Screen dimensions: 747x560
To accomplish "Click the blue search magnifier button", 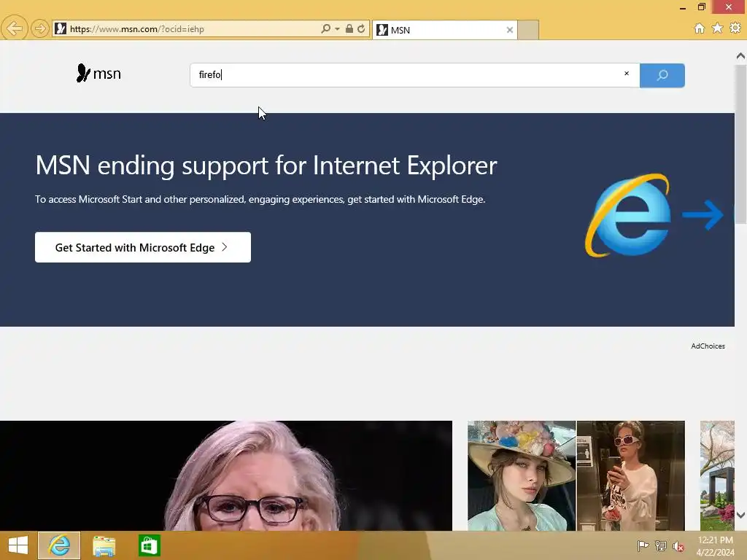I will click(662, 75).
